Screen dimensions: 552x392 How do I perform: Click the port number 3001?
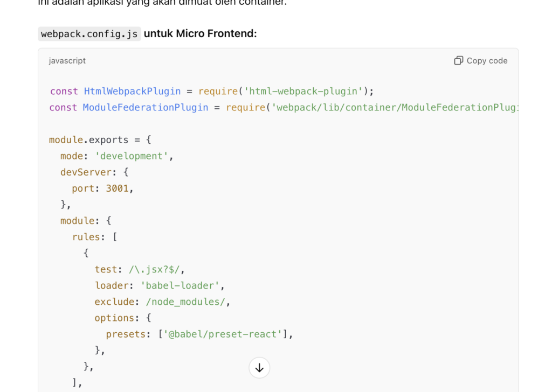coord(117,188)
